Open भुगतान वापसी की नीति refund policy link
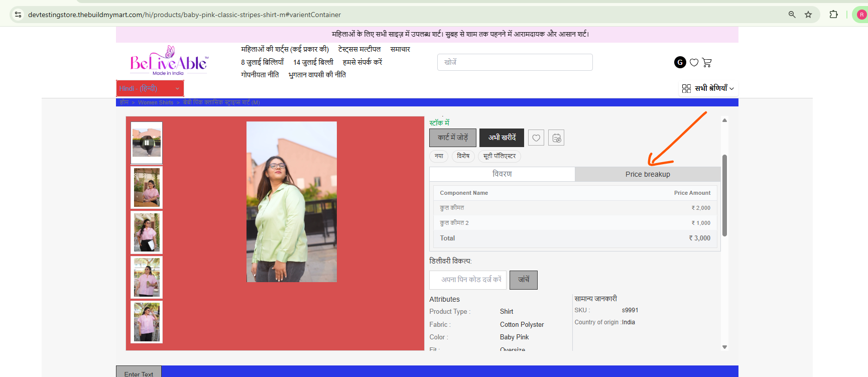Image resolution: width=868 pixels, height=377 pixels. point(317,74)
